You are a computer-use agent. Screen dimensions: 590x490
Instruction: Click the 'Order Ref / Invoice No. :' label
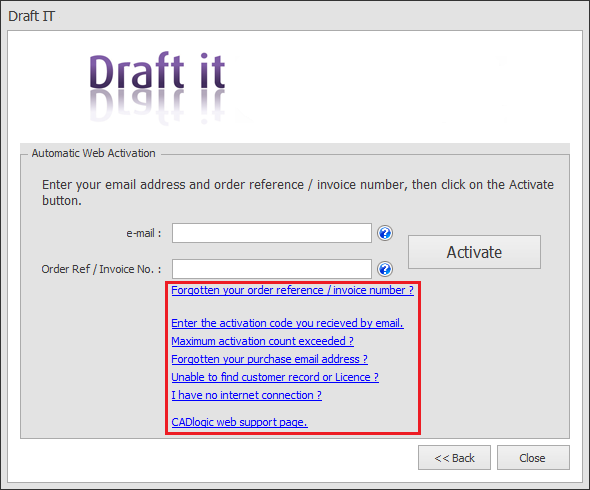[x=101, y=269]
